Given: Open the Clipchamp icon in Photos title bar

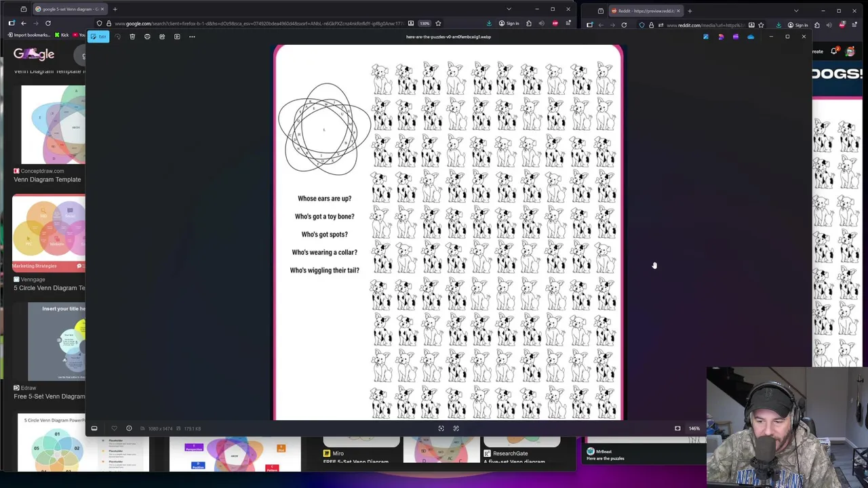Looking at the screenshot, I should coord(736,37).
